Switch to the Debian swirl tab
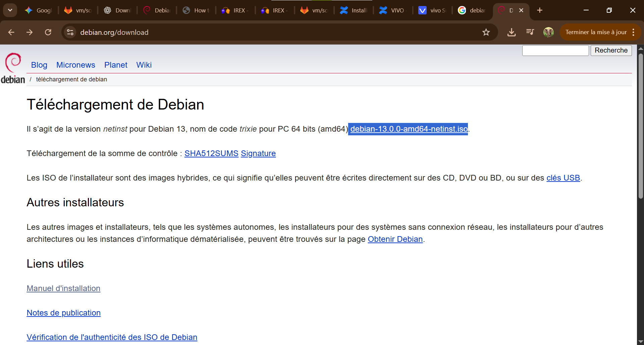This screenshot has width=644, height=345. coord(157,10)
